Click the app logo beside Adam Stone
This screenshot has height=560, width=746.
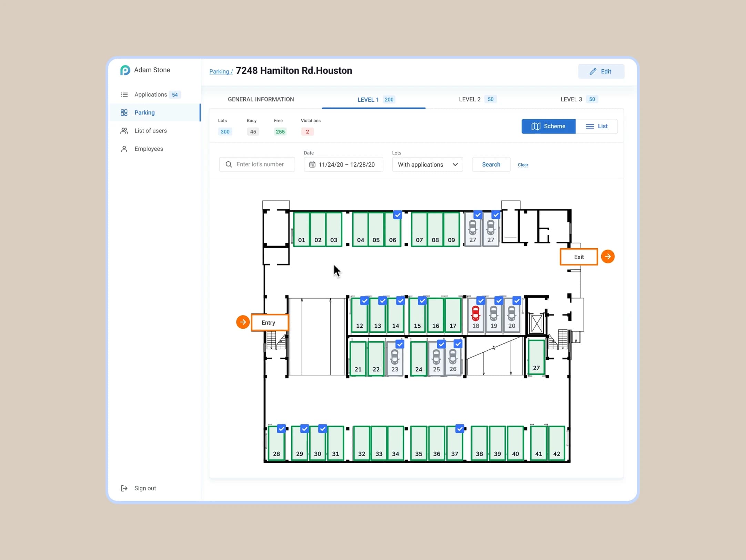coord(125,70)
